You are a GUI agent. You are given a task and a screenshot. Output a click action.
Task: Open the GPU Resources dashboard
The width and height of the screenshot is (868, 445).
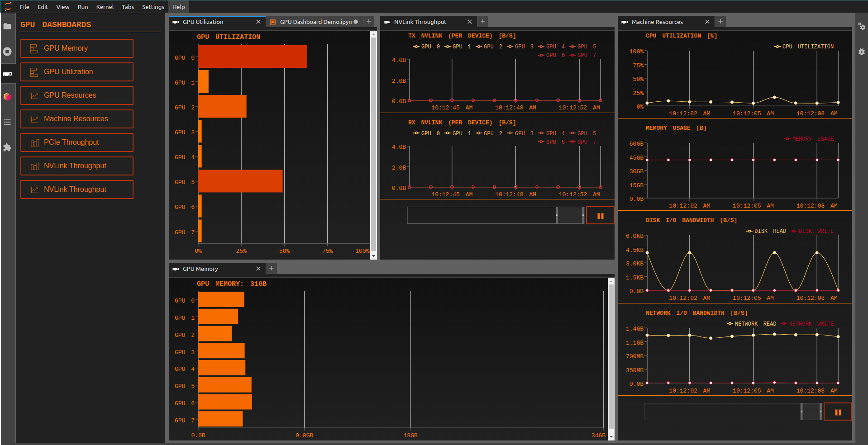point(76,95)
